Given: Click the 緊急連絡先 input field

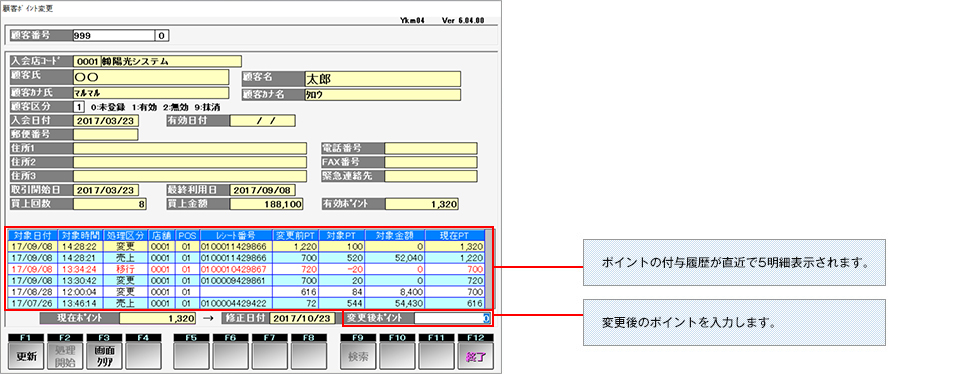Looking at the screenshot, I should pos(431,176).
